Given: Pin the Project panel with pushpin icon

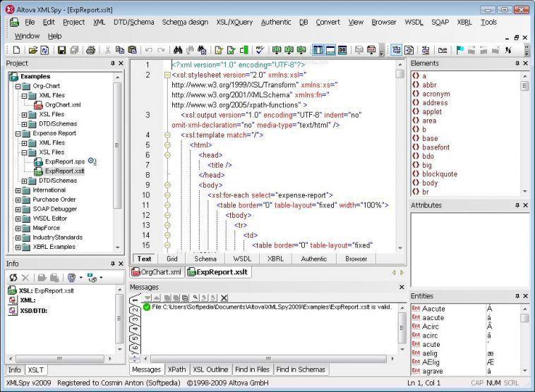Looking at the screenshot, I should (113, 63).
